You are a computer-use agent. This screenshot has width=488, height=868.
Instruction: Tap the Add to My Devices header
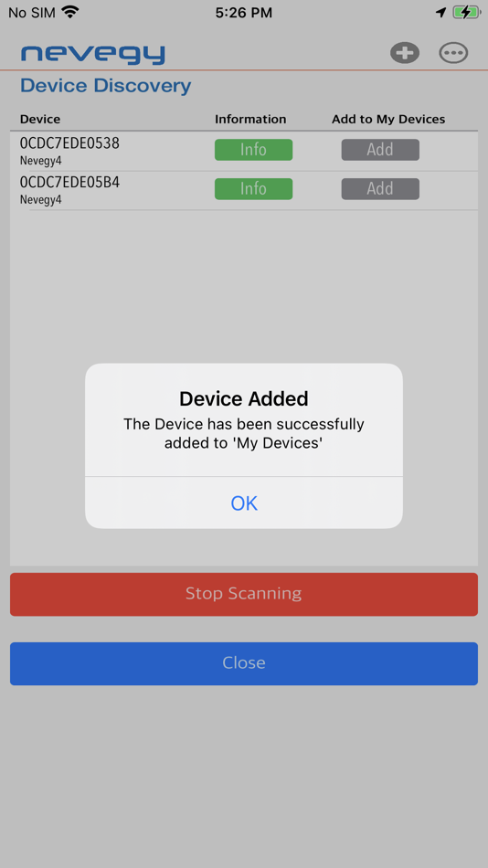(x=388, y=119)
